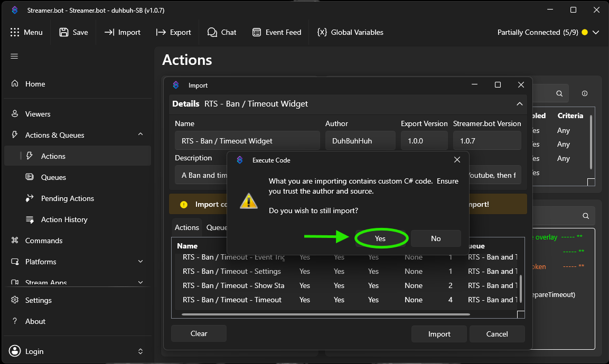Click the Export arrow icon in toolbar
Viewport: 609px width, 364px height.
pos(161,32)
